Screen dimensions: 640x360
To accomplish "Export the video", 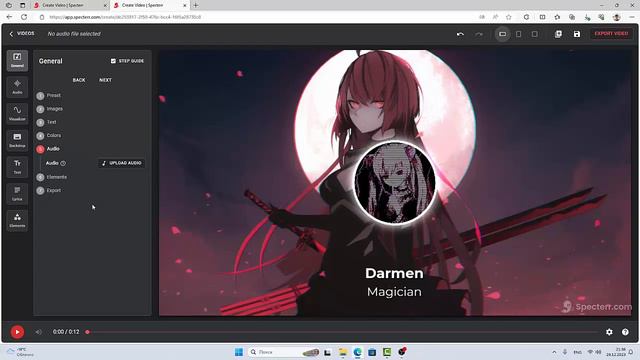I will [x=611, y=33].
